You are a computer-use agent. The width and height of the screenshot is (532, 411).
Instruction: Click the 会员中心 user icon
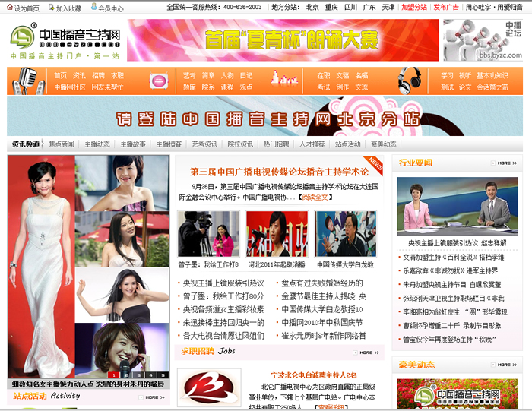(94, 7)
